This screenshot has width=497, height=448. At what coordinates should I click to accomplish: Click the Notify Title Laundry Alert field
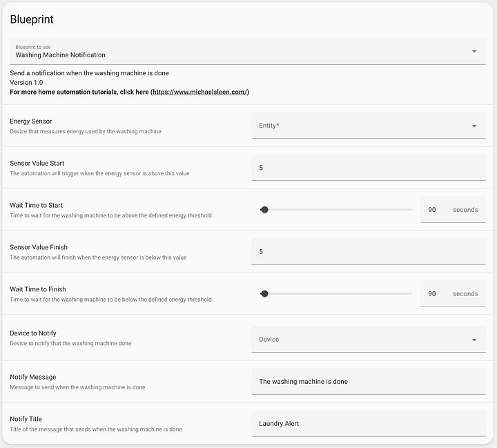point(369,424)
